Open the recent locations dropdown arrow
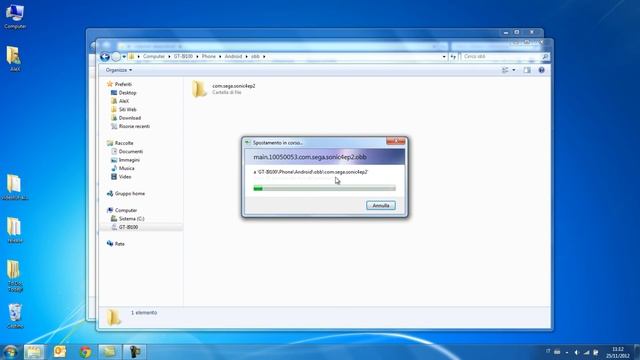640x360 pixels. pyautogui.click(x=124, y=57)
